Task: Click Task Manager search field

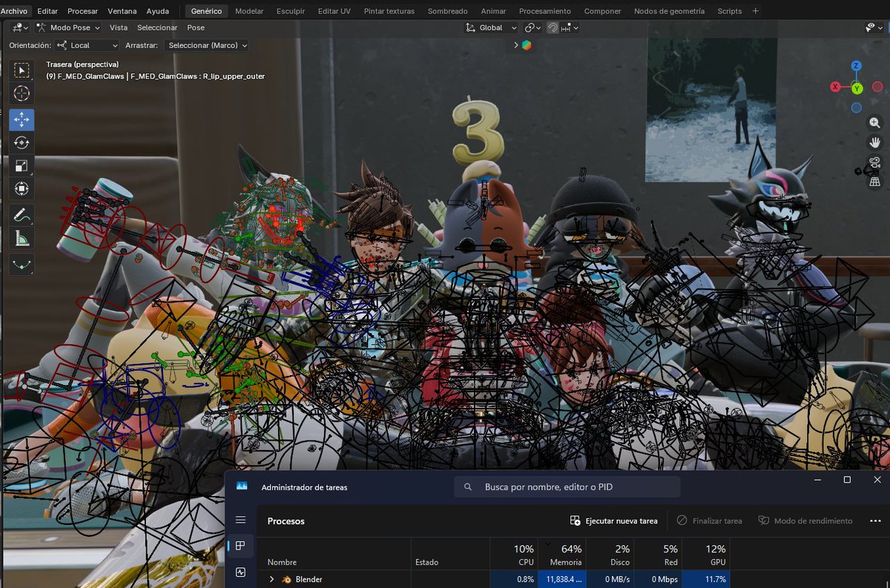Action: (567, 487)
